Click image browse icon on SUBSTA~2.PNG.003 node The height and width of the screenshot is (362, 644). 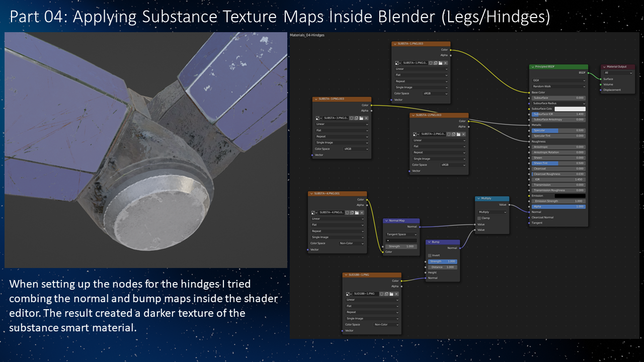(416, 134)
